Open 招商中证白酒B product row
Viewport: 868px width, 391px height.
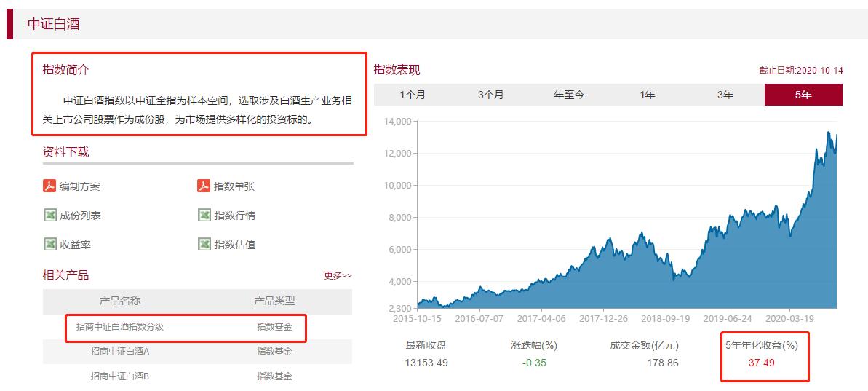click(x=197, y=376)
